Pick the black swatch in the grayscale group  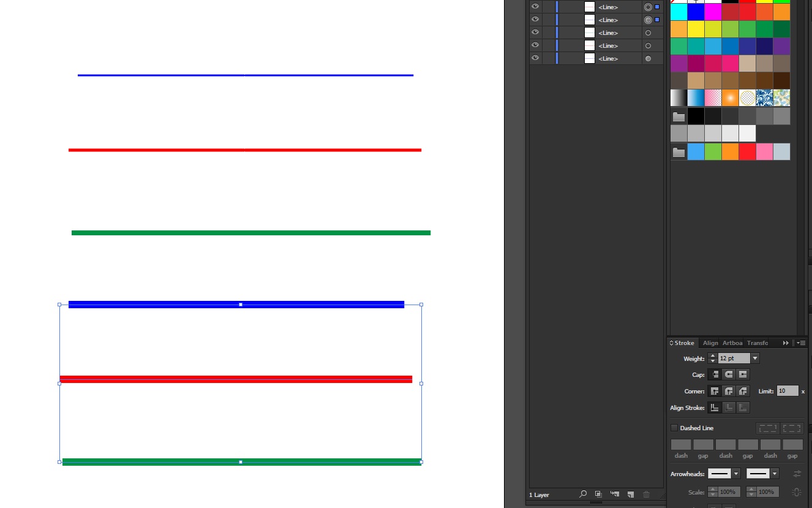click(x=696, y=116)
